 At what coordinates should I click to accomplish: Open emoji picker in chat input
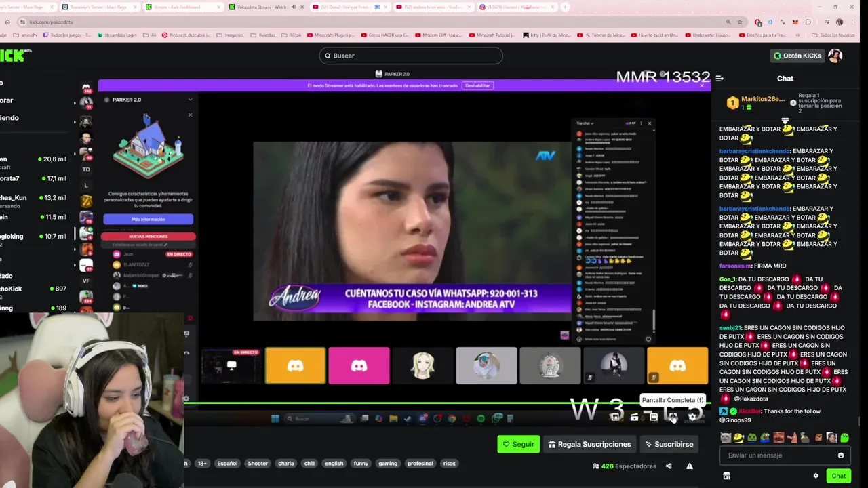[x=841, y=455]
